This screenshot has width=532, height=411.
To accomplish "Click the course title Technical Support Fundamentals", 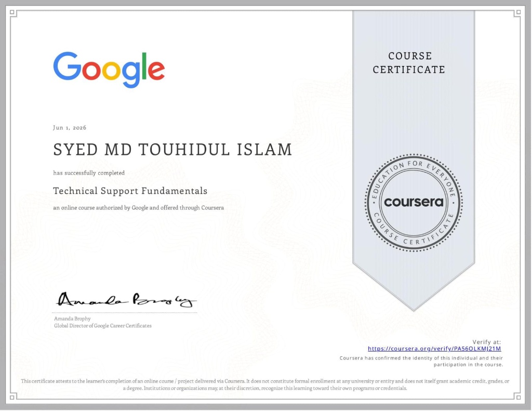I will pos(130,191).
